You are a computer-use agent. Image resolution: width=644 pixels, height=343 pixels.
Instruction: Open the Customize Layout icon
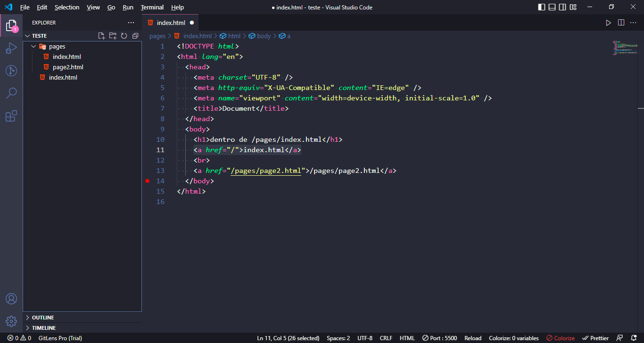(x=573, y=7)
